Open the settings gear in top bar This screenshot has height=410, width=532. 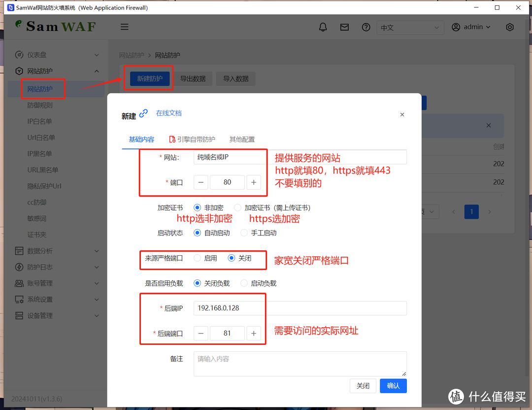[510, 27]
